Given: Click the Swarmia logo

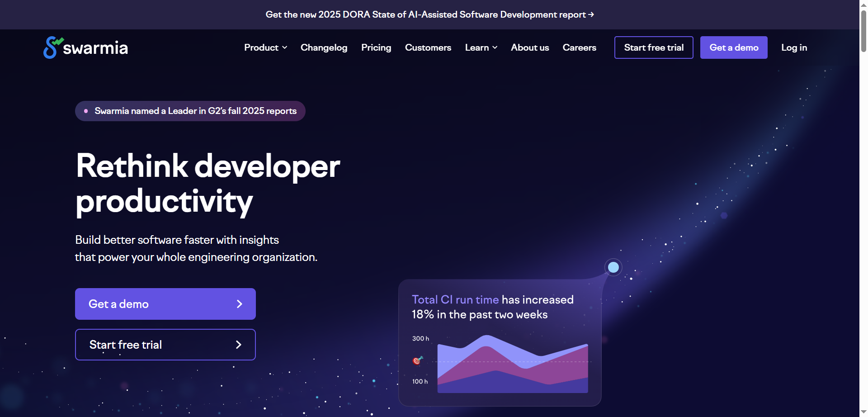Looking at the screenshot, I should coord(85,47).
